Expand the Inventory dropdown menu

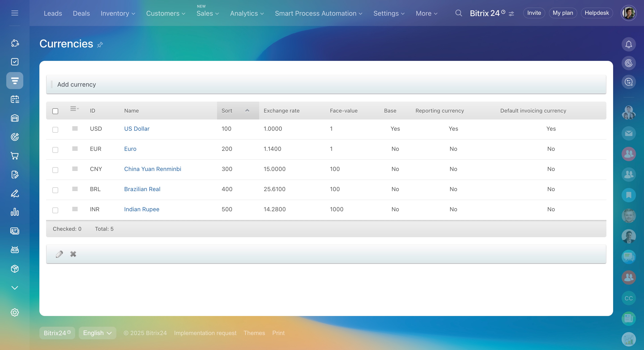coord(118,13)
